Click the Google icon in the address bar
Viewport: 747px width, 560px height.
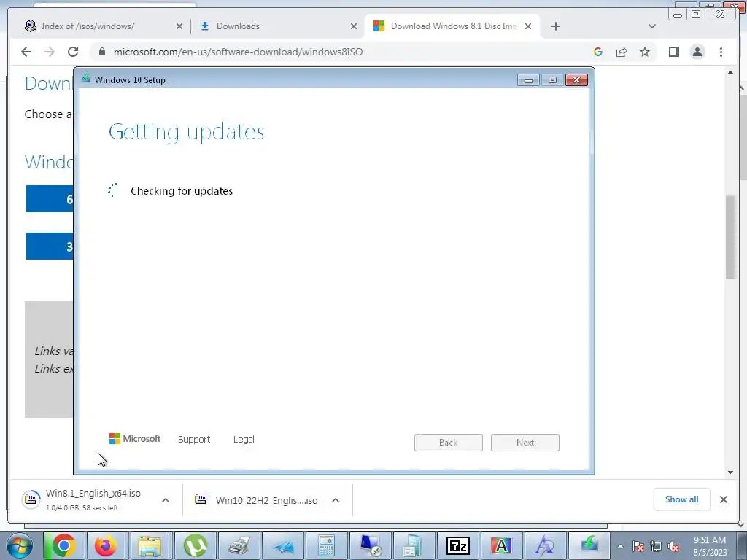598,52
